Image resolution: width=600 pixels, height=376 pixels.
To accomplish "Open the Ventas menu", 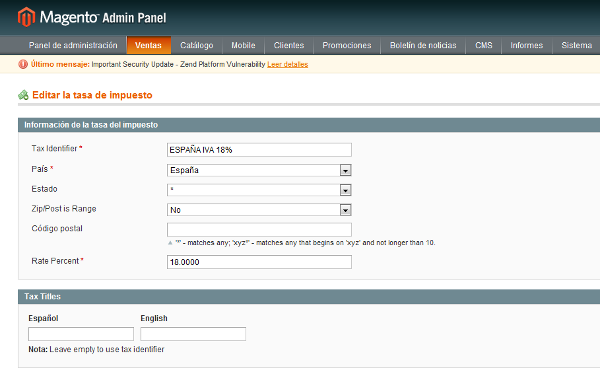I will tap(148, 45).
